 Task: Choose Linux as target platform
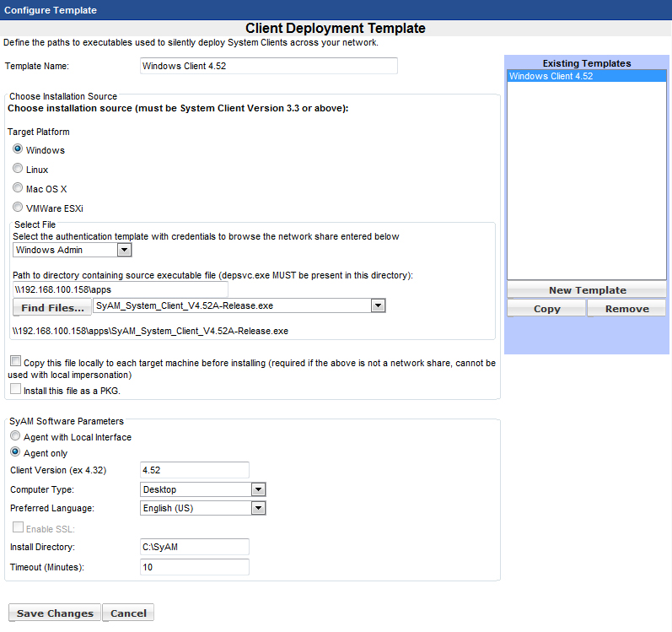[x=18, y=169]
